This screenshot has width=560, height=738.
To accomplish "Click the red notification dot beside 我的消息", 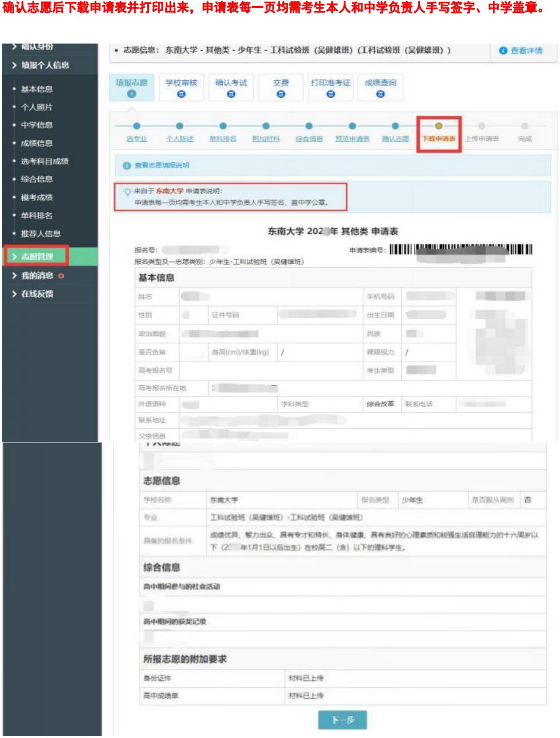I will pos(61,276).
